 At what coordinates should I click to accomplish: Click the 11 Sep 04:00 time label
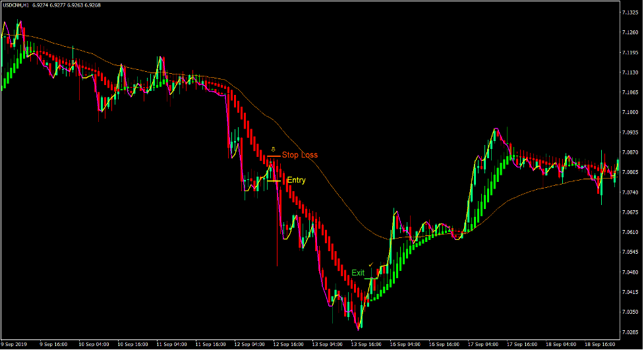171,344
